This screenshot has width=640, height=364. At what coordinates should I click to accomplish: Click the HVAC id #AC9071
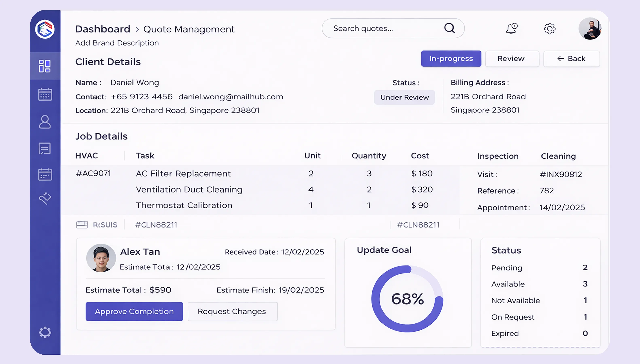pos(93,173)
